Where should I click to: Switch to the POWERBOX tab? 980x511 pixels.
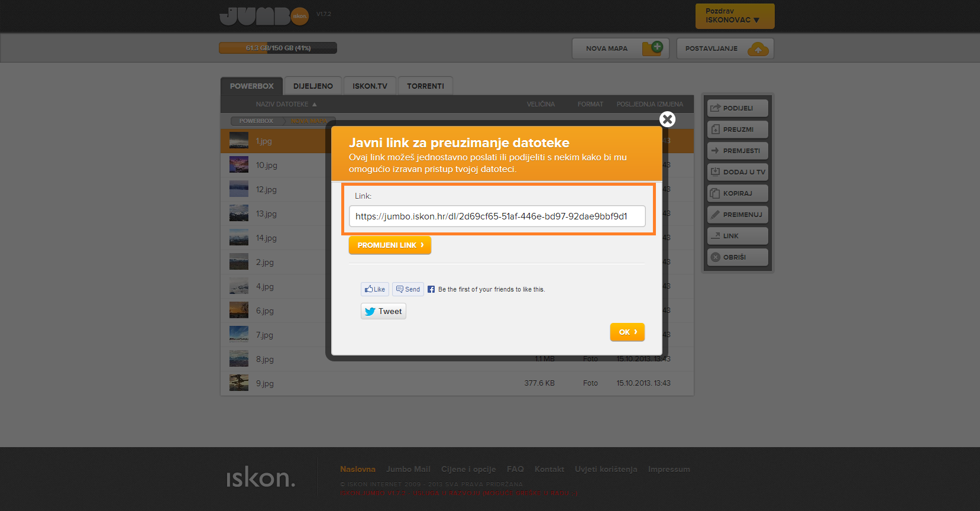tap(251, 86)
